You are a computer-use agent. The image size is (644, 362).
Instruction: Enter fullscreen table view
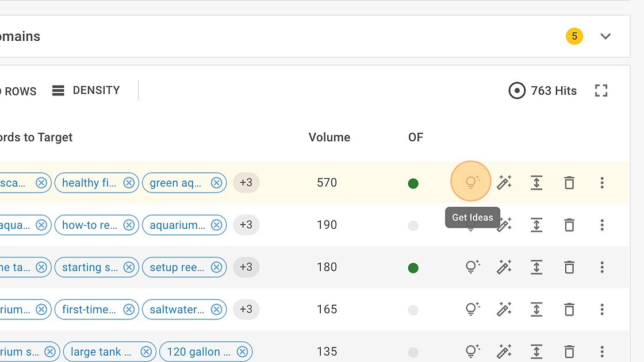pos(601,91)
